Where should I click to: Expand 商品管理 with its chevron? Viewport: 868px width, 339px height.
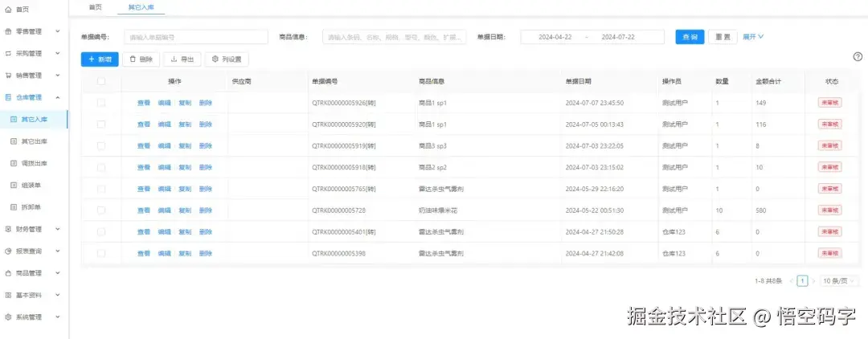coord(58,273)
